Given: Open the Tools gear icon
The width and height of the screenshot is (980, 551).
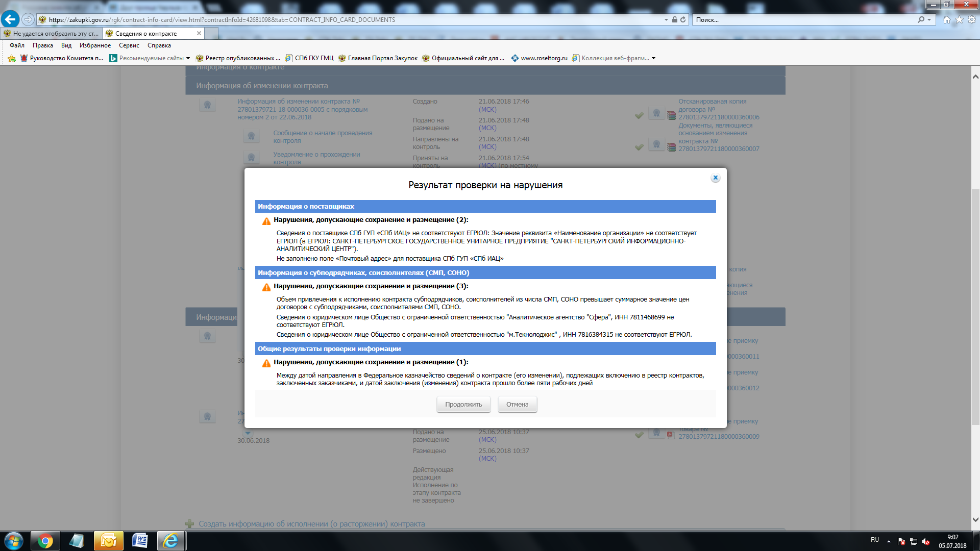Looking at the screenshot, I should coord(972,19).
